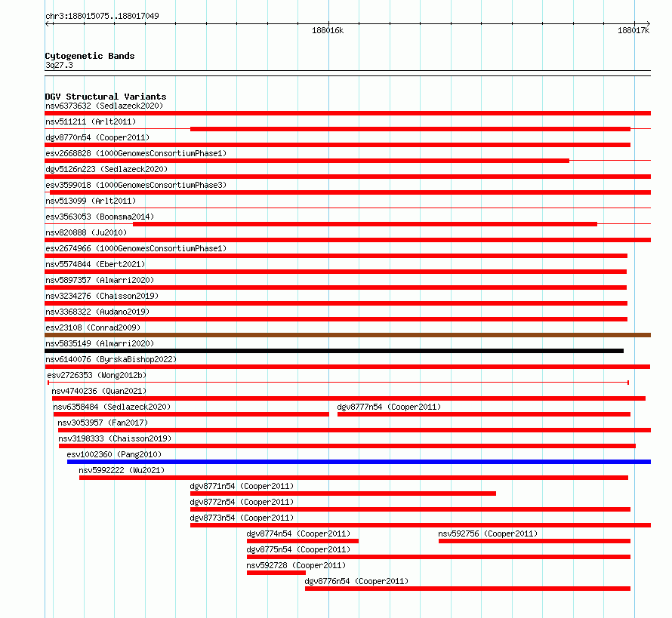The height and width of the screenshot is (618, 672).
Task: Click the chr3:188015075..188017049 coordinates text
Action: (102, 16)
